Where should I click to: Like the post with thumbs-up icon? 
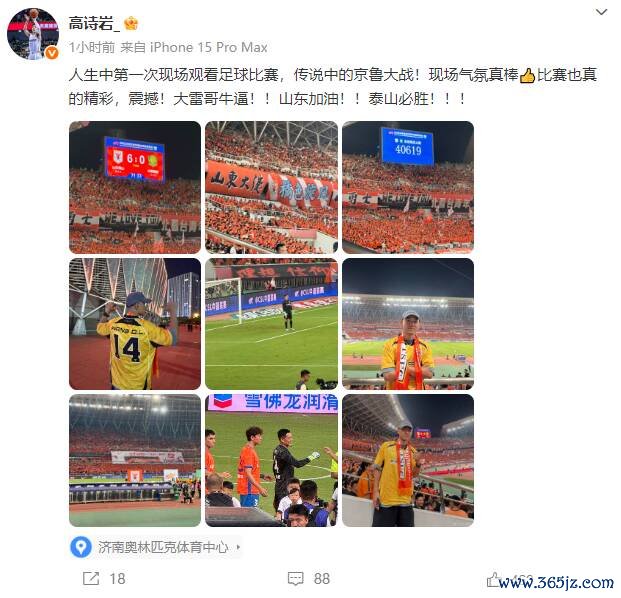point(493,579)
